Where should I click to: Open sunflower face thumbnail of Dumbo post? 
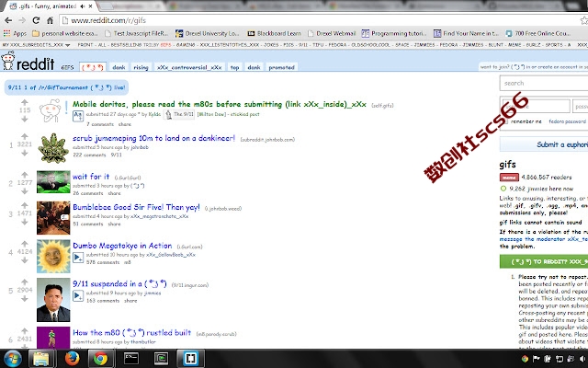(53, 256)
